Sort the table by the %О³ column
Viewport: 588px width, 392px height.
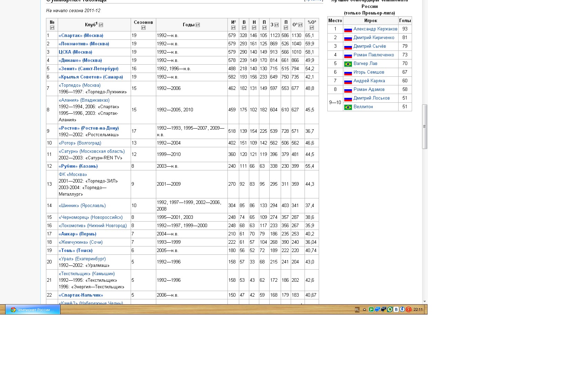312,28
